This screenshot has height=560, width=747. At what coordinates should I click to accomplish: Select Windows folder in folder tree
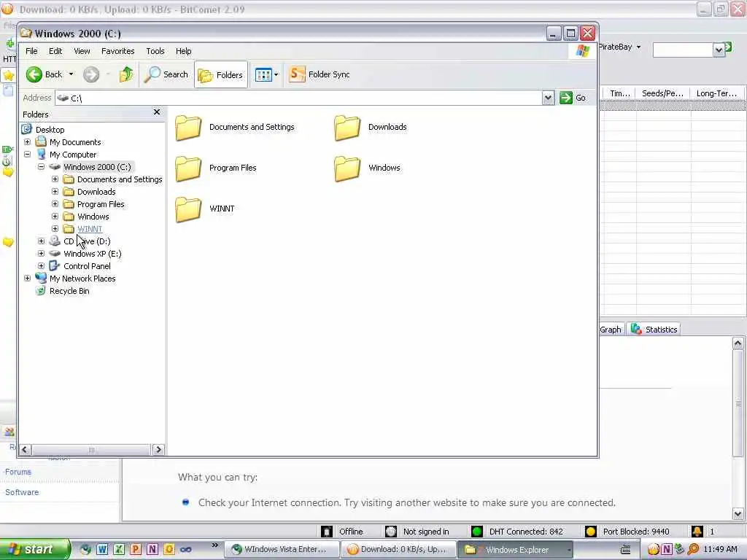(x=93, y=217)
